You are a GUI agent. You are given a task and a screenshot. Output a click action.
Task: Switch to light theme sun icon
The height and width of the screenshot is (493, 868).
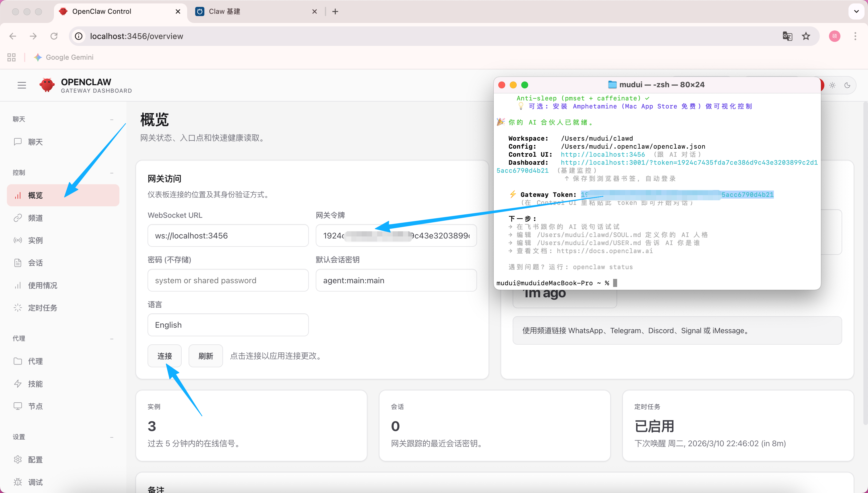(x=832, y=85)
